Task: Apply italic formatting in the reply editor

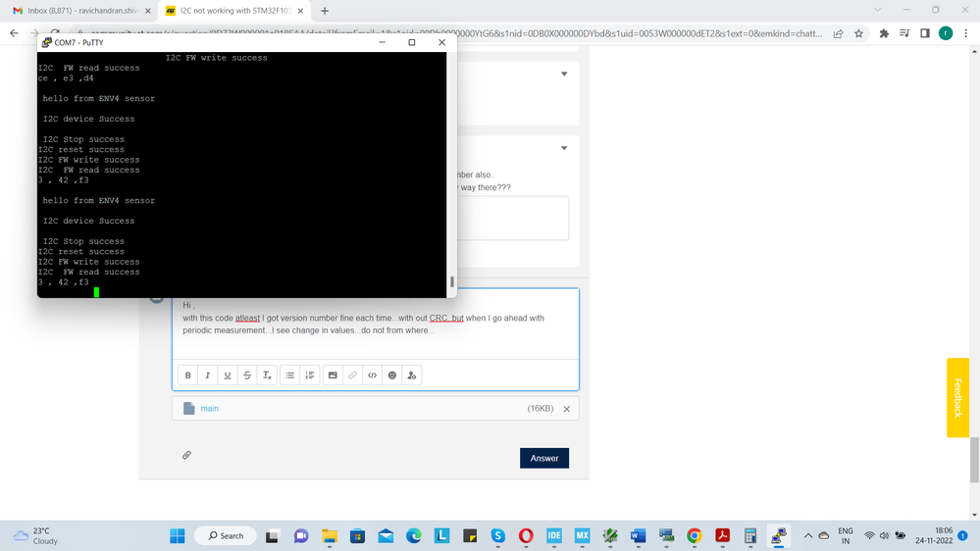Action: tap(208, 376)
